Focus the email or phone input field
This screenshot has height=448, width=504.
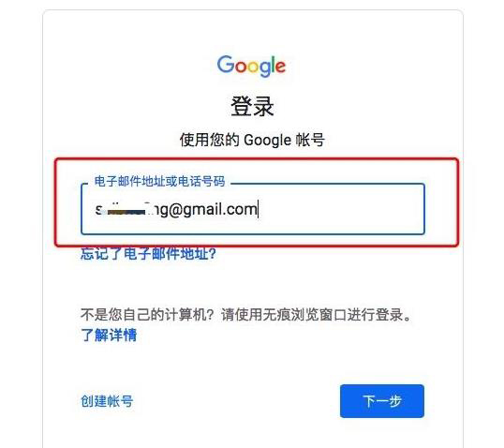pos(253,209)
